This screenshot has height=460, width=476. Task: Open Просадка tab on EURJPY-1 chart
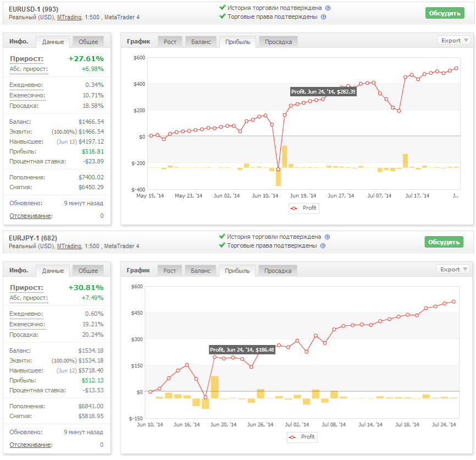click(x=278, y=271)
